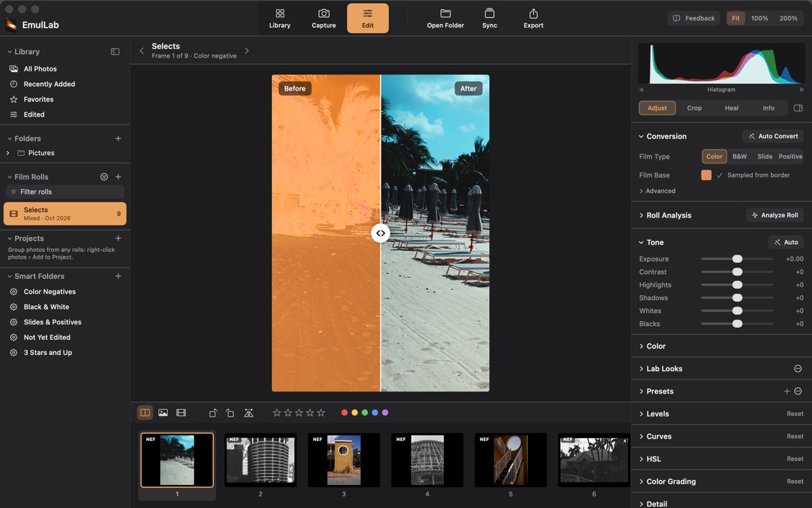
Task: Toggle the right panel layout icon
Action: click(798, 108)
